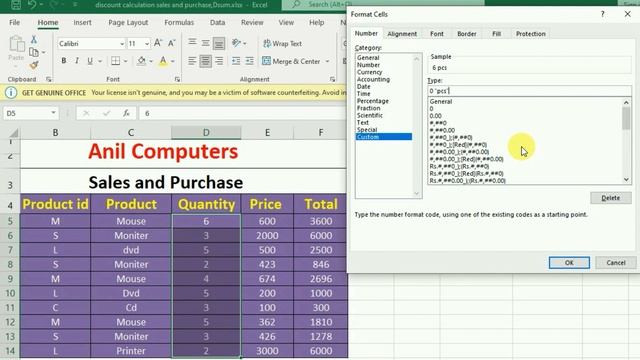The height and width of the screenshot is (360, 640).
Task: Click the Increase Indent icon
Action: click(x=249, y=61)
